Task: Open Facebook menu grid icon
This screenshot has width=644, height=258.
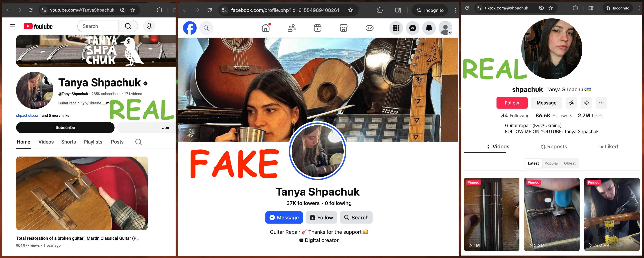Action: [x=396, y=28]
